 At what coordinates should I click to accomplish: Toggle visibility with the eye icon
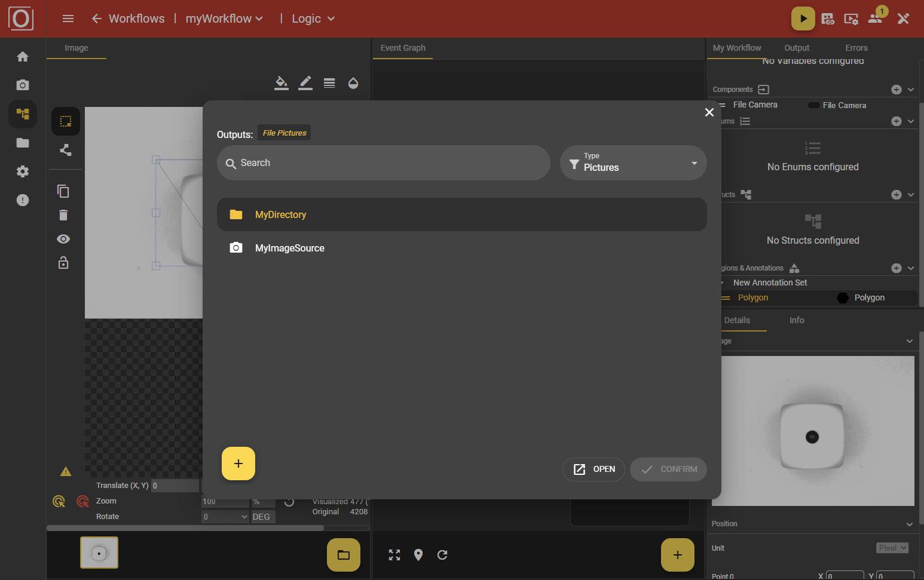[x=63, y=239]
